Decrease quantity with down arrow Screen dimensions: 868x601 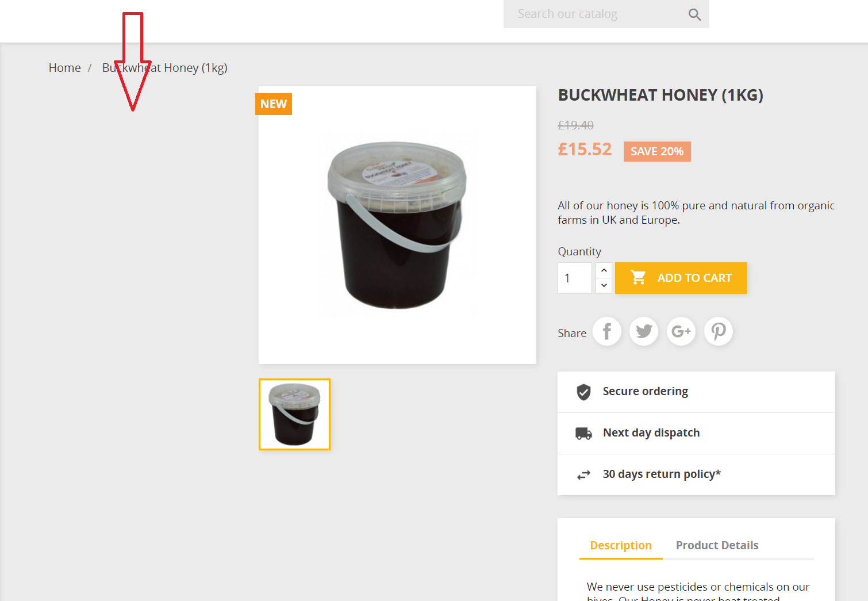tap(604, 285)
